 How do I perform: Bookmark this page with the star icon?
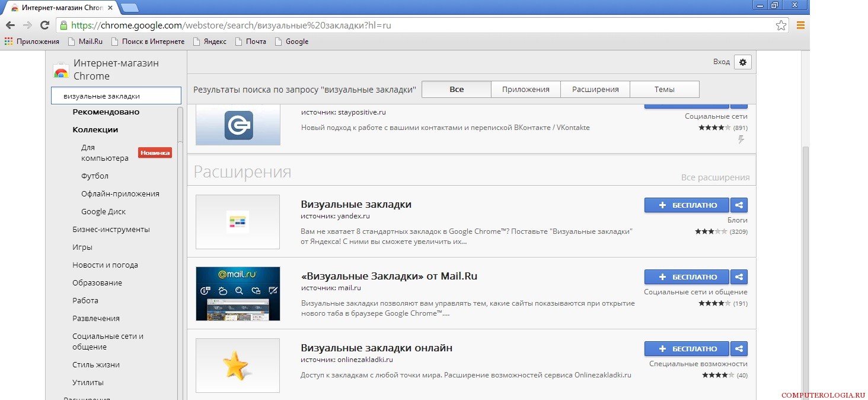tap(781, 26)
